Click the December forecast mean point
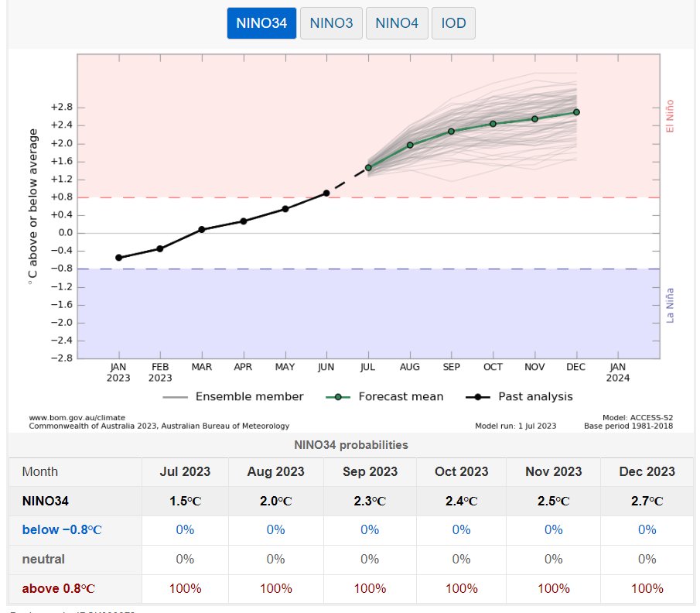Image resolution: width=700 pixels, height=613 pixels. coord(576,112)
